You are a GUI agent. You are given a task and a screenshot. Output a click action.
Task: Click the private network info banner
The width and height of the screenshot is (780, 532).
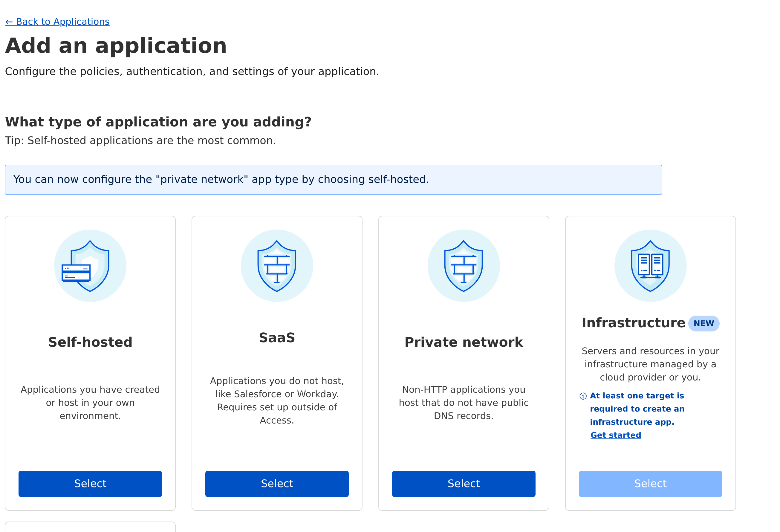pyautogui.click(x=333, y=180)
